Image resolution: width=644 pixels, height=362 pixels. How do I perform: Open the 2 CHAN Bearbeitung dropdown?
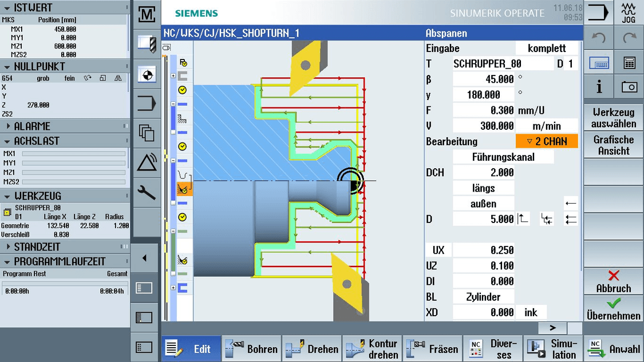[546, 141]
